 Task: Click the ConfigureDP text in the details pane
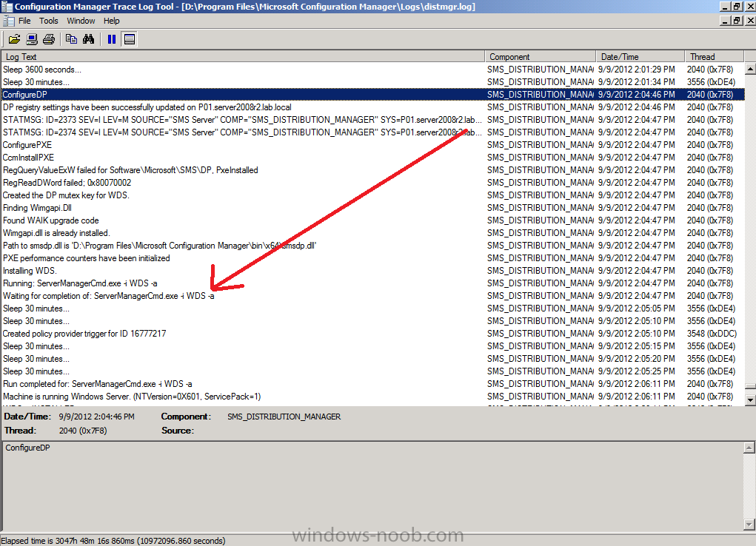pyautogui.click(x=27, y=448)
